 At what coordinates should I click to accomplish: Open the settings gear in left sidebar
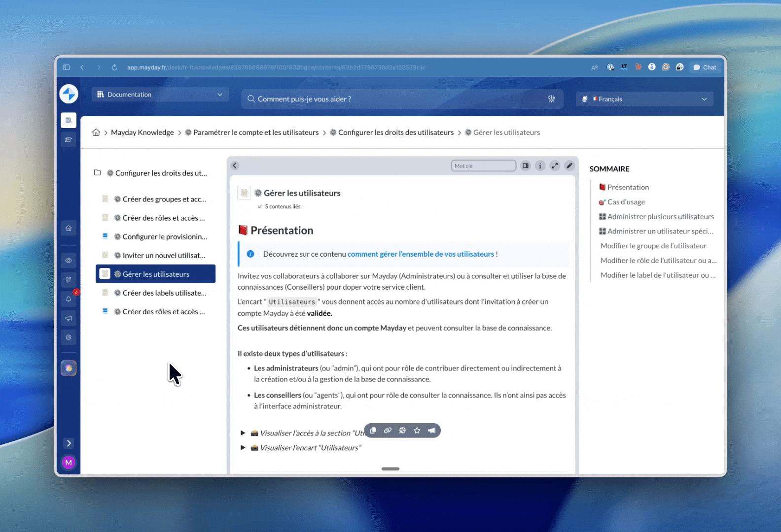69,337
